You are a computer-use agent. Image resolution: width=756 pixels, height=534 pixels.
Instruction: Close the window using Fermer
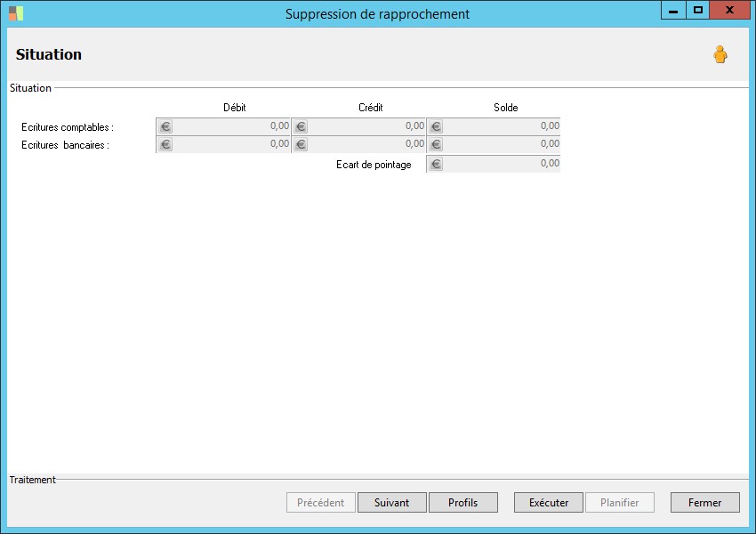[704, 502]
